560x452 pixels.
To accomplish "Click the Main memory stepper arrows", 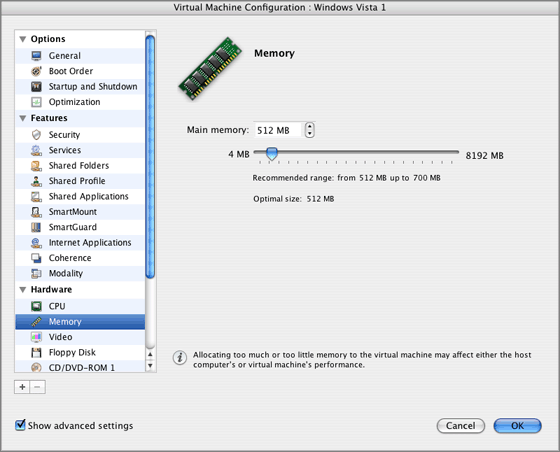I will pyautogui.click(x=310, y=130).
